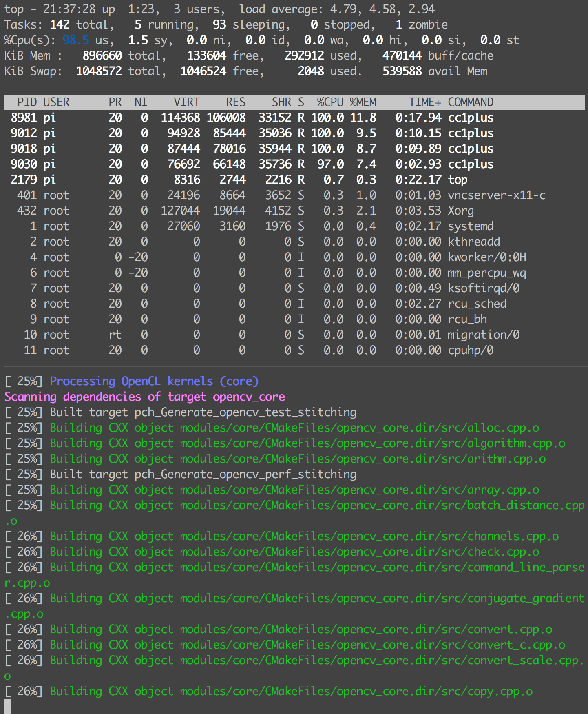This screenshot has height=714, width=588.
Task: Click 'Processing OpenCL kernels (core)' line
Action: (x=154, y=381)
